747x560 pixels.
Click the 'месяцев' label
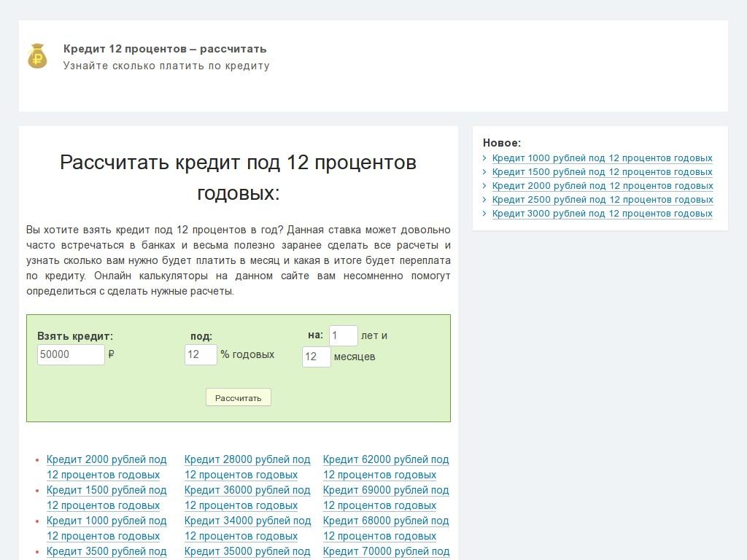[x=355, y=357]
